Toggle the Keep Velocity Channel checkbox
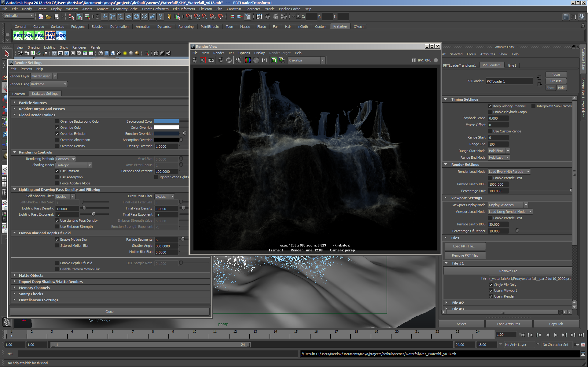 click(490, 106)
